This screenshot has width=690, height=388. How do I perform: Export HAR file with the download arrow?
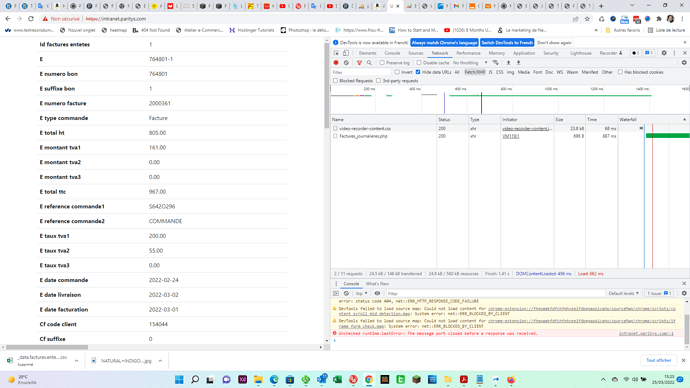tap(518, 62)
